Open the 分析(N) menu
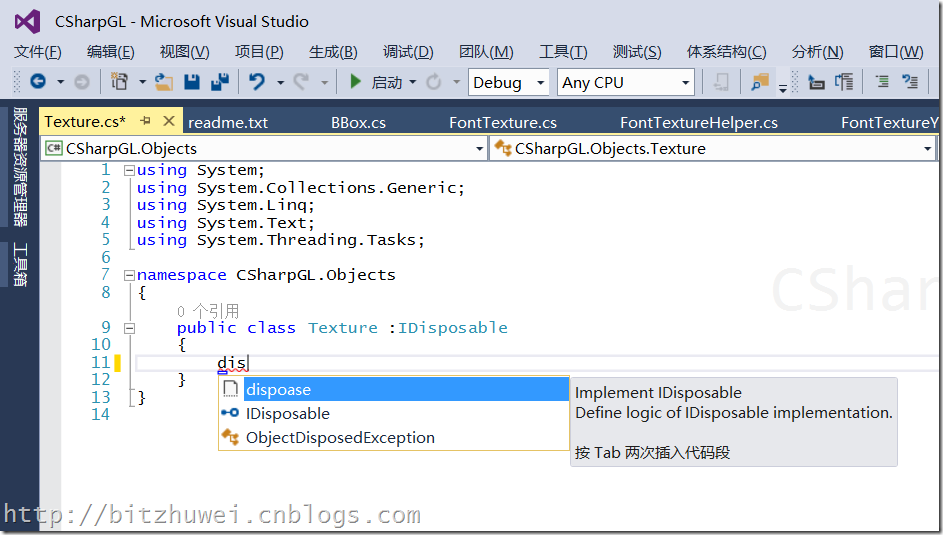 pyautogui.click(x=817, y=52)
